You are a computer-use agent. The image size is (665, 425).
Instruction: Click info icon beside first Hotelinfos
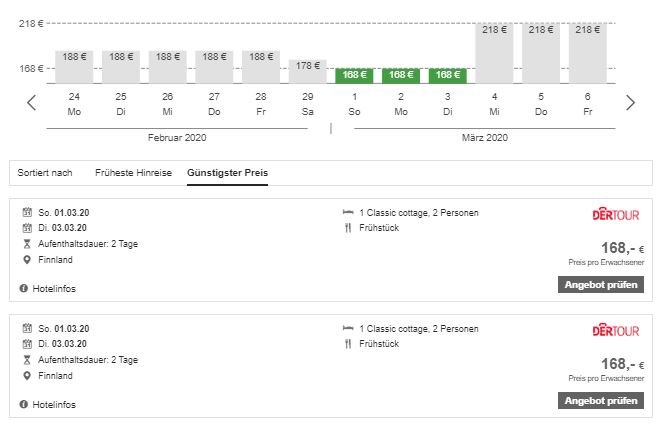click(24, 288)
